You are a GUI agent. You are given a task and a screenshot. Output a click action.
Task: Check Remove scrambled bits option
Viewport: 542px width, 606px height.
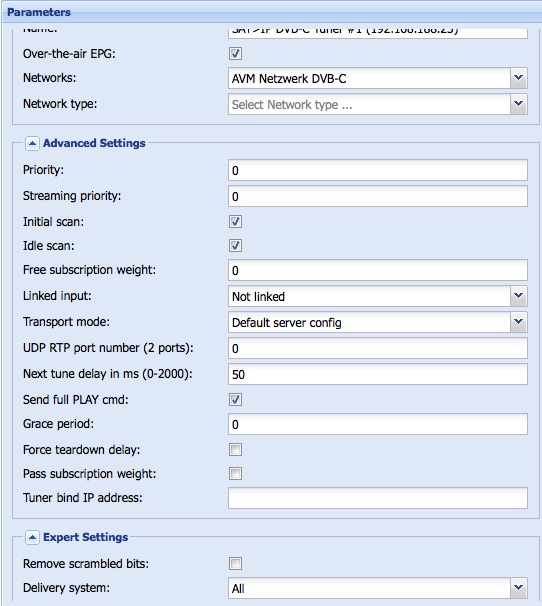click(x=235, y=563)
